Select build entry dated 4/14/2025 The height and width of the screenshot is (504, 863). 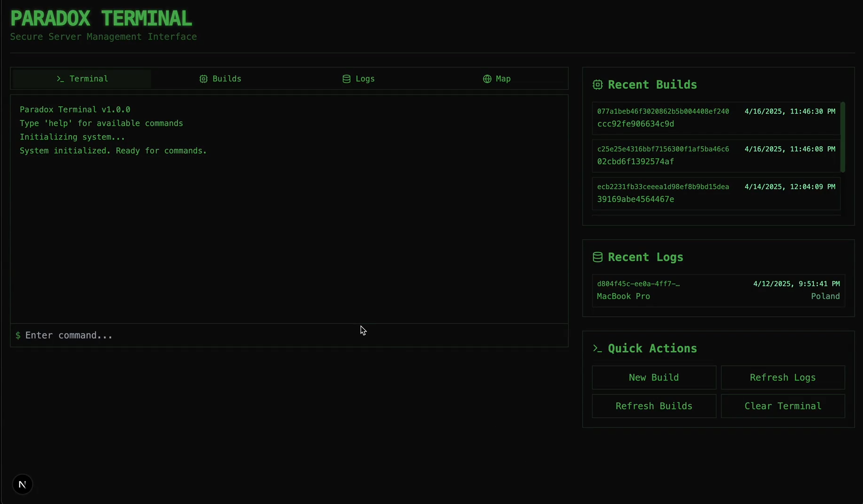pyautogui.click(x=715, y=193)
